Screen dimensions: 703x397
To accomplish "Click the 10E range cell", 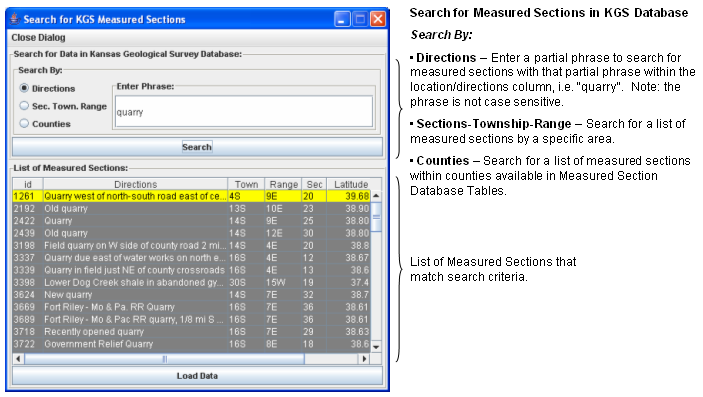I will (283, 209).
